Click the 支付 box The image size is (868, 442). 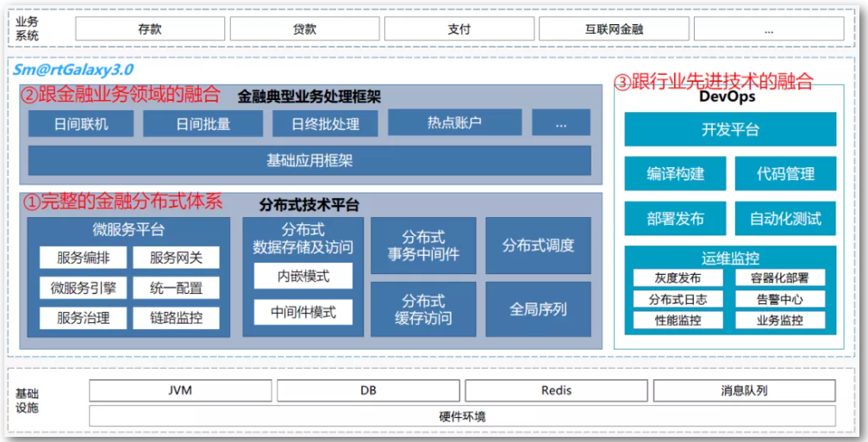(x=459, y=28)
